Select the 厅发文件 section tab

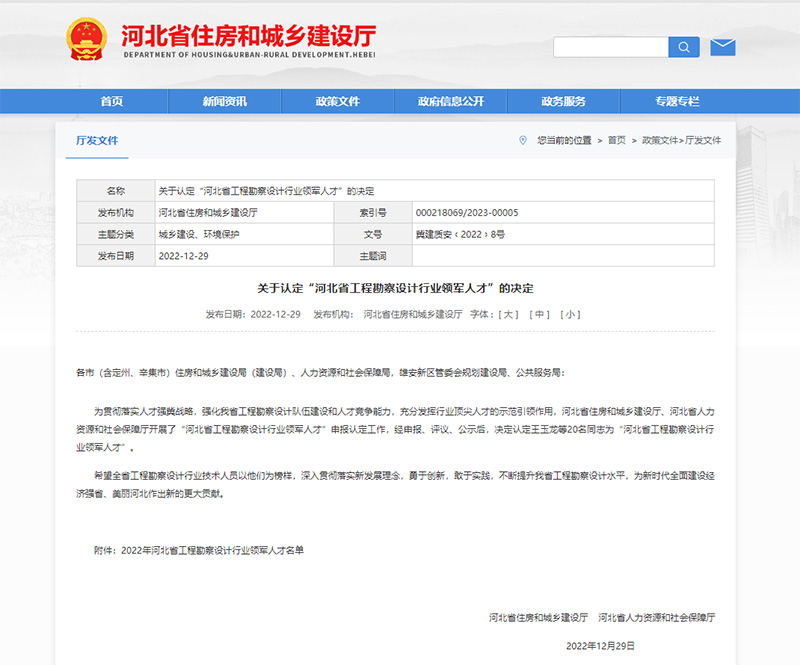tap(97, 141)
